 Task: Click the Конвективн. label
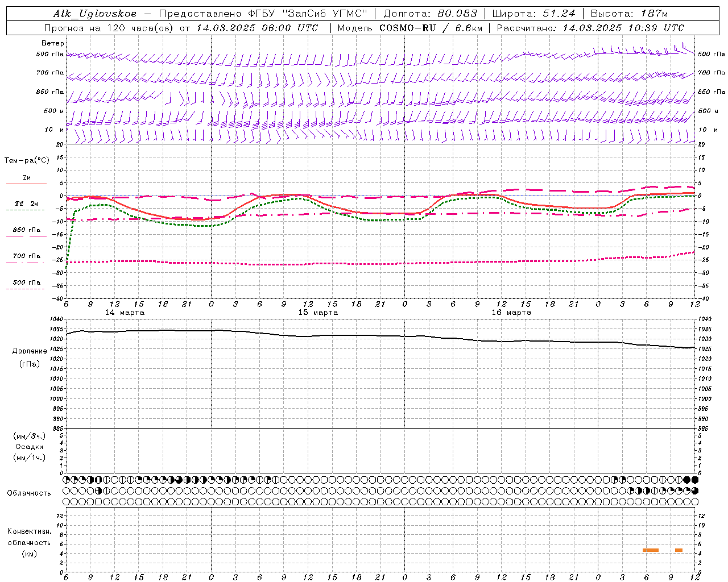pos(30,531)
